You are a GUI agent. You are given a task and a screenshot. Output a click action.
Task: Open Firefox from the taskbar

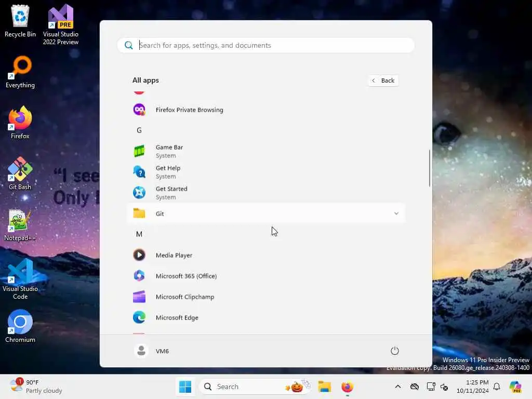tap(347, 387)
